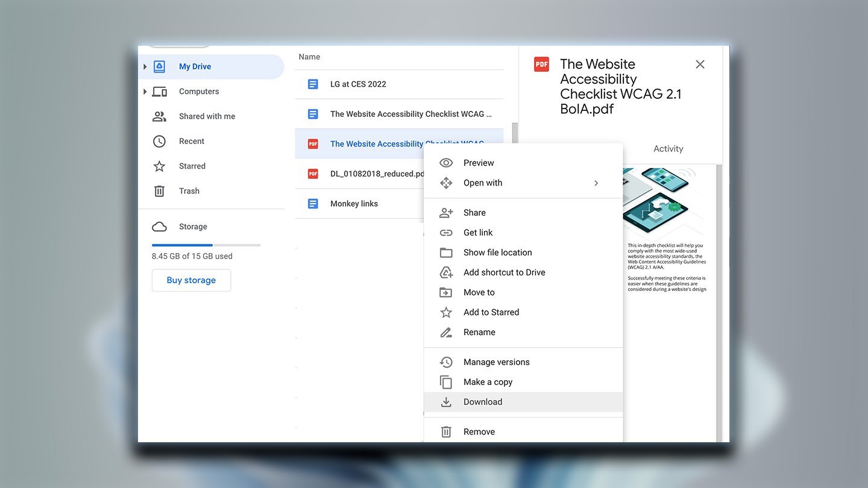
Task: Click the Shared with me people icon
Action: (159, 116)
